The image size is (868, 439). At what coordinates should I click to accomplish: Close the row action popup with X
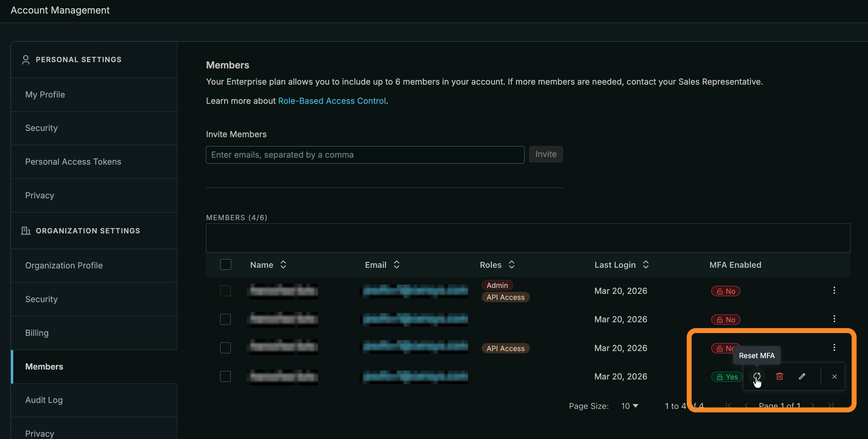tap(834, 376)
